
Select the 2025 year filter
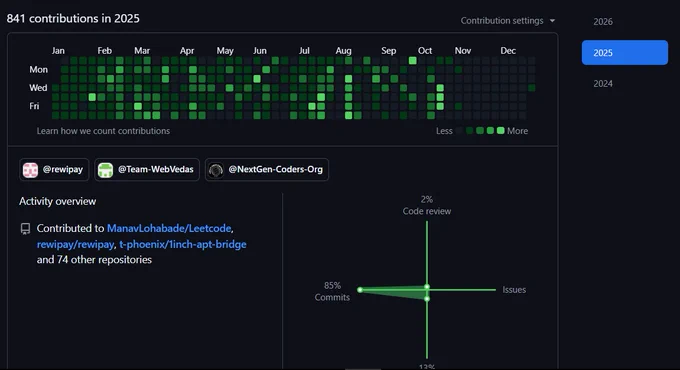pyautogui.click(x=624, y=52)
